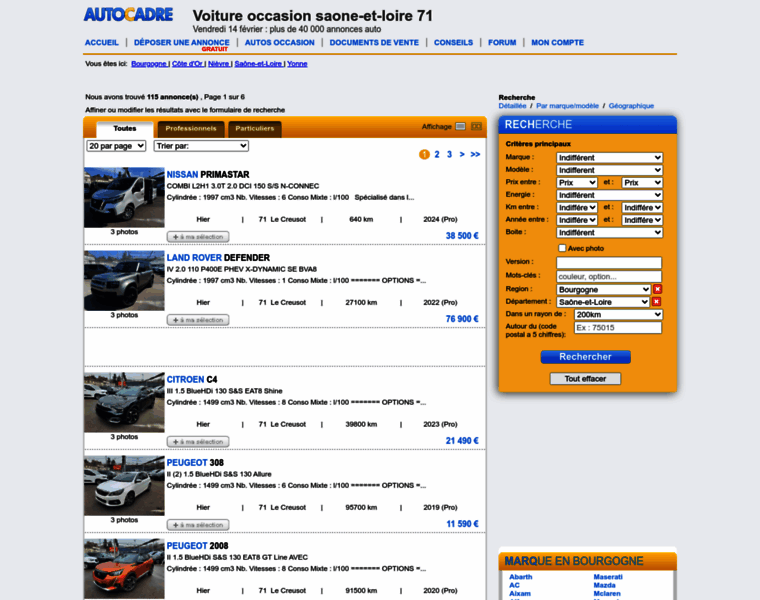Follow the Yonne breadcrumb link
This screenshot has width=760, height=600.
point(297,64)
